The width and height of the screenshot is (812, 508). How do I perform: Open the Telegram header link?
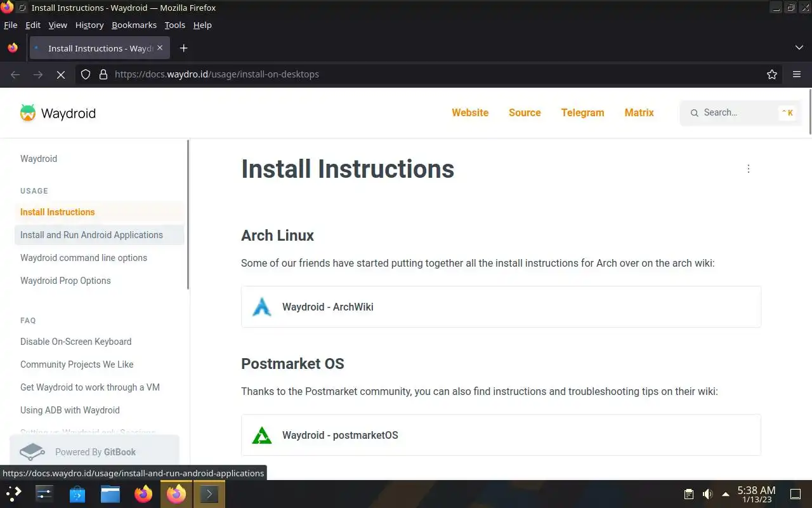coord(582,112)
